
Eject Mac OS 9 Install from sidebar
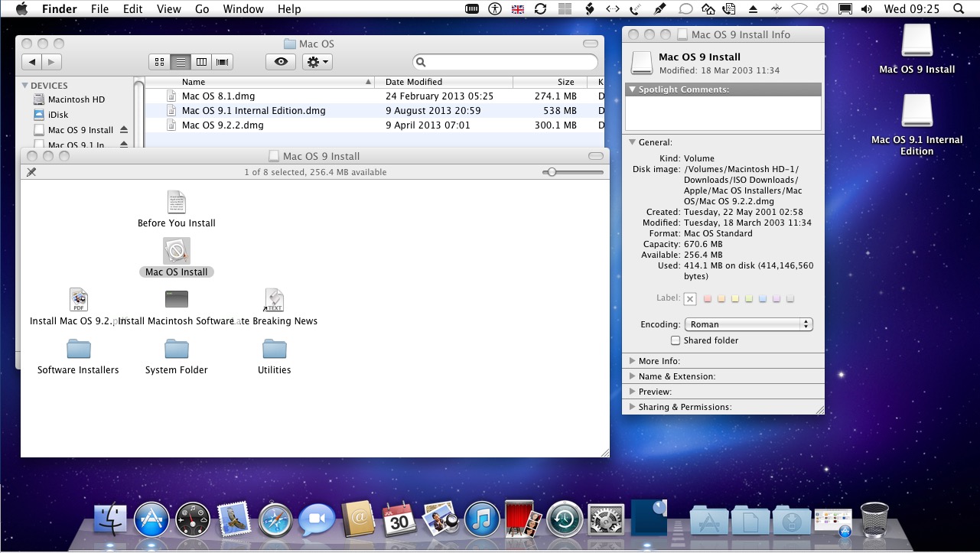[x=124, y=130]
